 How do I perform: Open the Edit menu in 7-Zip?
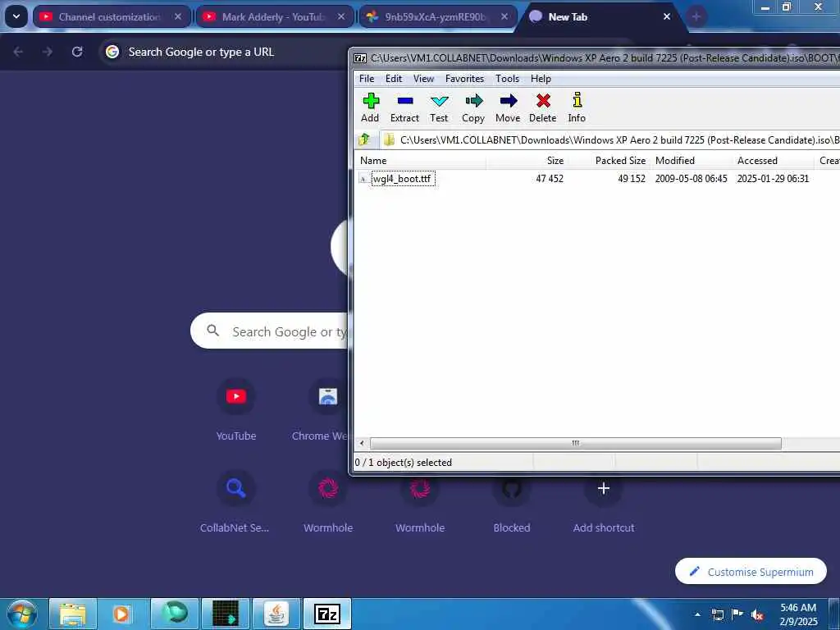[x=394, y=79]
